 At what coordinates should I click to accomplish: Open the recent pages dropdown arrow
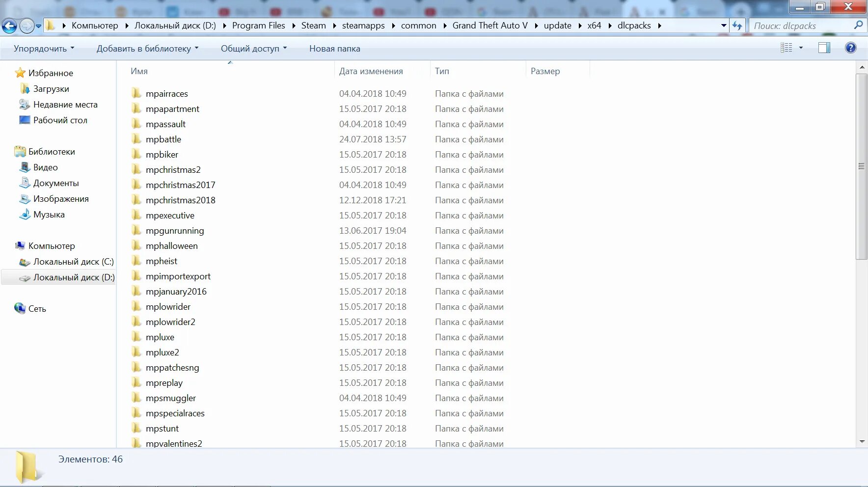(39, 26)
